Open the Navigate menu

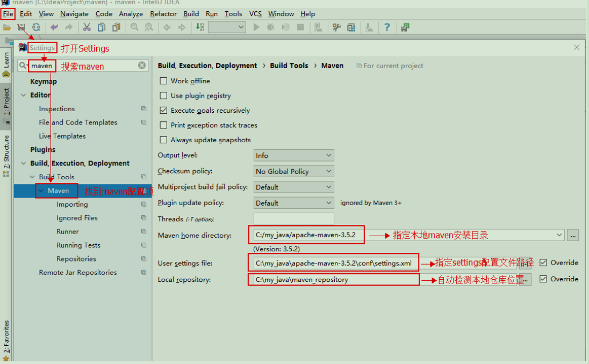[74, 14]
